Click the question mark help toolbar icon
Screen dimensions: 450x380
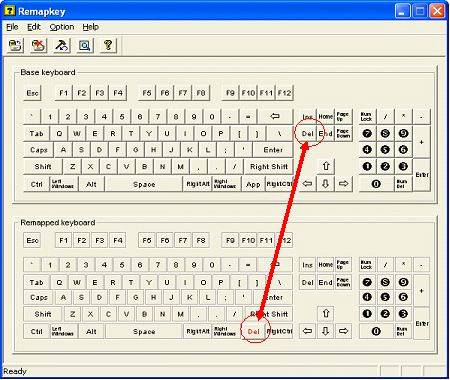tap(108, 45)
